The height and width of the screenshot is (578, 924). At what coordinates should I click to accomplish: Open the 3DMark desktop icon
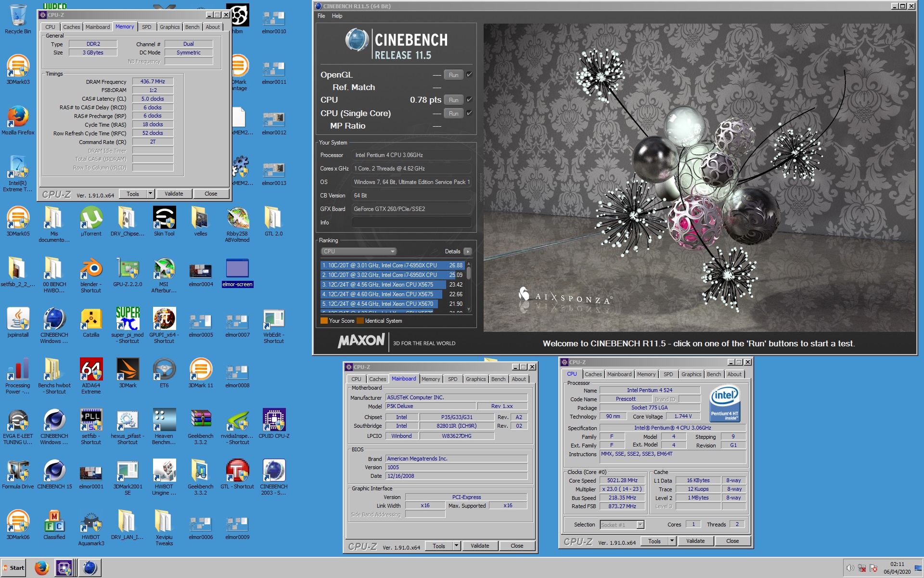click(128, 373)
